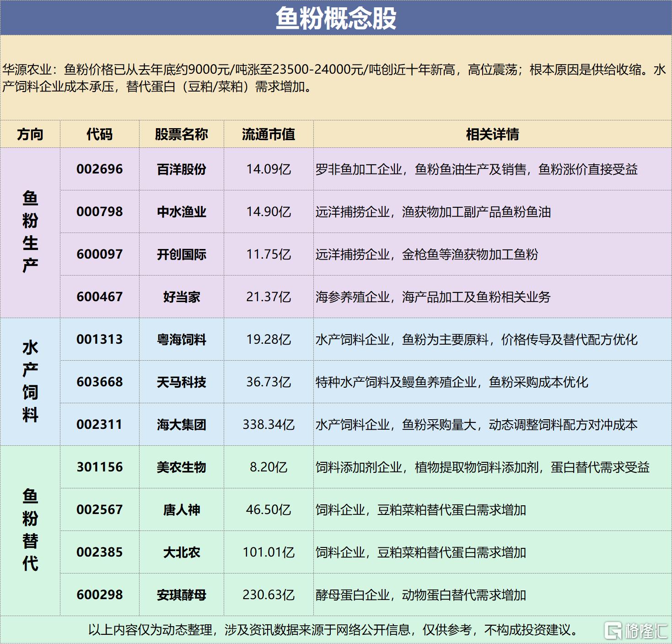Screen dimensions: 672x644
Task: Click stock code 000798
Action: [x=100, y=212]
